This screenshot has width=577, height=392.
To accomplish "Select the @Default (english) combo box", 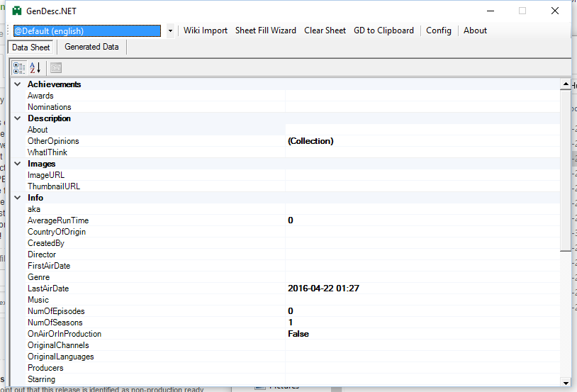I will [x=87, y=31].
